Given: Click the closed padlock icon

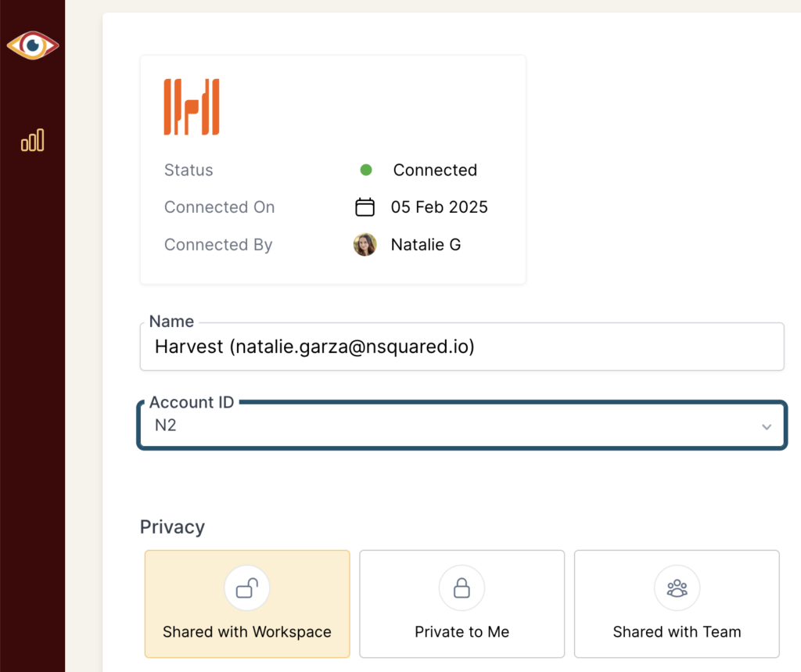Looking at the screenshot, I should [x=462, y=588].
